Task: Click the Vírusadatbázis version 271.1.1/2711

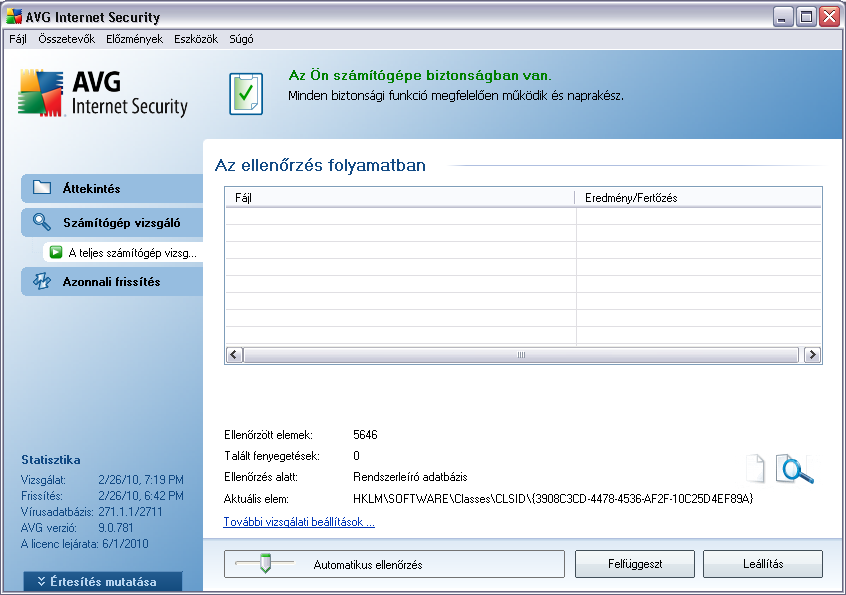Action: [130, 511]
